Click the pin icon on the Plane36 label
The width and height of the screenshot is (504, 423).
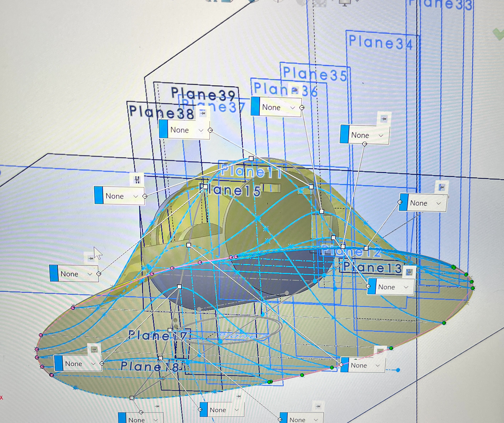pyautogui.click(x=295, y=90)
